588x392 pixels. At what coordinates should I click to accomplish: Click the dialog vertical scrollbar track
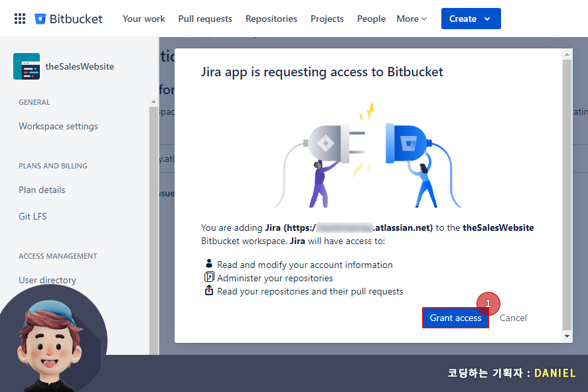567,195
